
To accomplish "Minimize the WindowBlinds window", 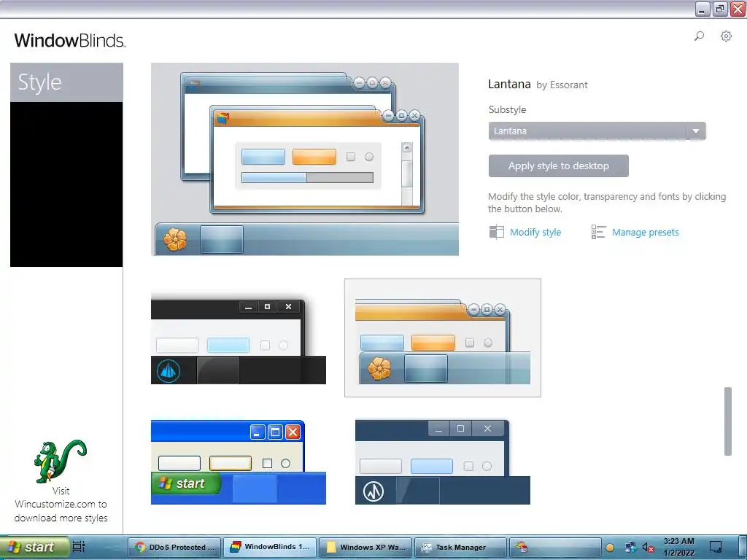I will (703, 9).
